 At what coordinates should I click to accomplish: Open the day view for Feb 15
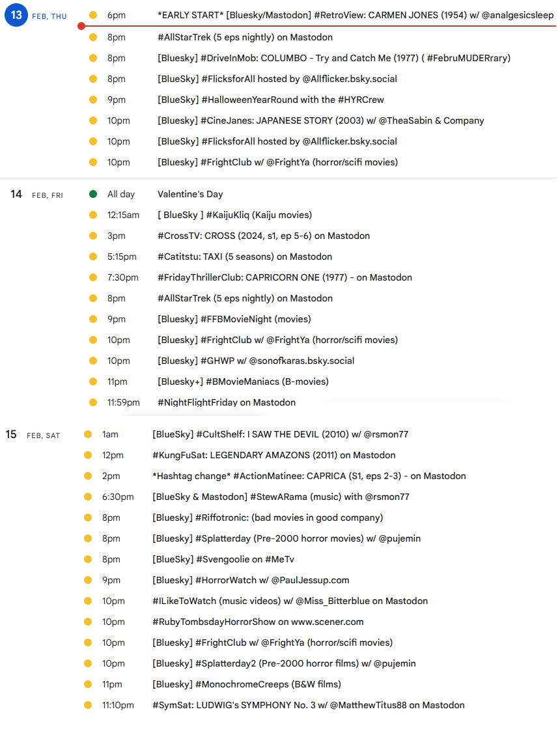coord(11,434)
